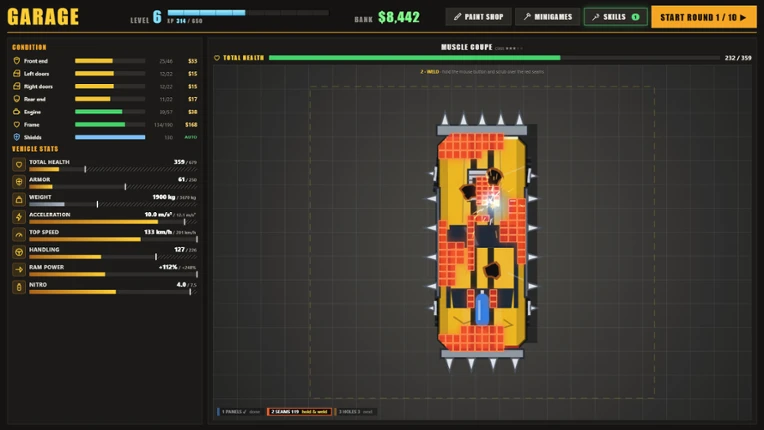
Task: Select the 2 Seams repair step
Action: pyautogui.click(x=299, y=412)
